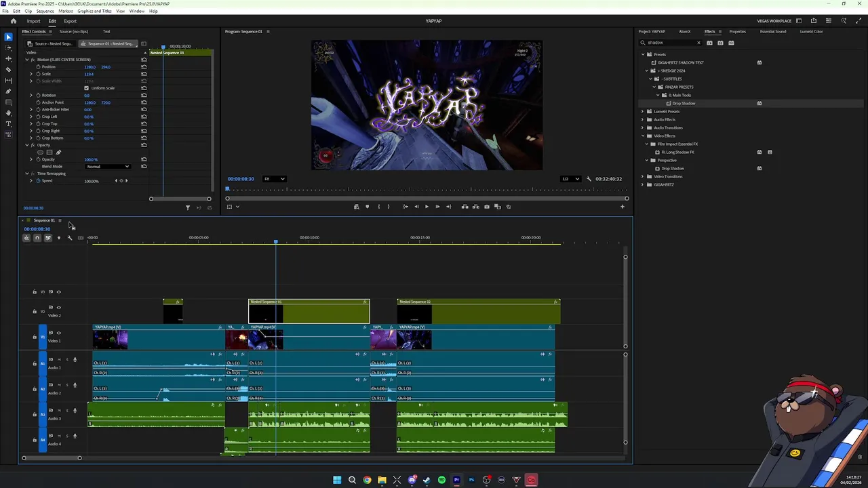
Task: Expand the Lumetri Presets folder
Action: [x=642, y=111]
